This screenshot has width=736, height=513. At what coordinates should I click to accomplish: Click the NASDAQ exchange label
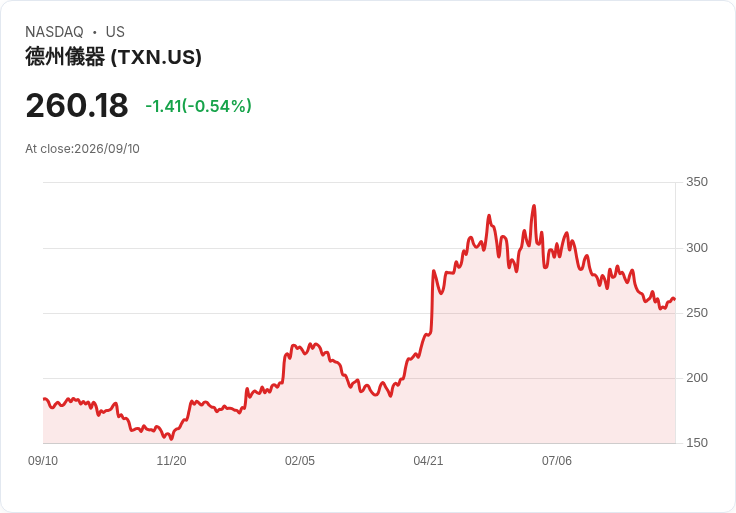coord(54,32)
